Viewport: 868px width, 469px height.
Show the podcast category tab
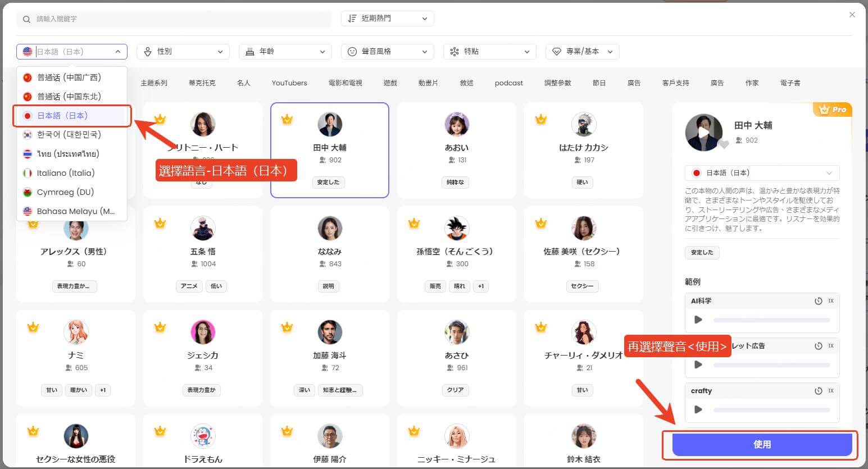509,83
